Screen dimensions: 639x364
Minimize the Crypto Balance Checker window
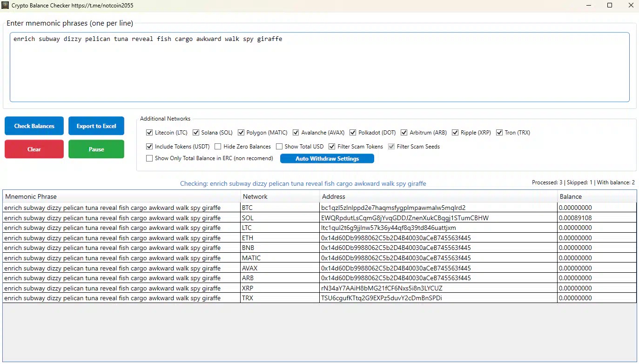[x=588, y=5]
